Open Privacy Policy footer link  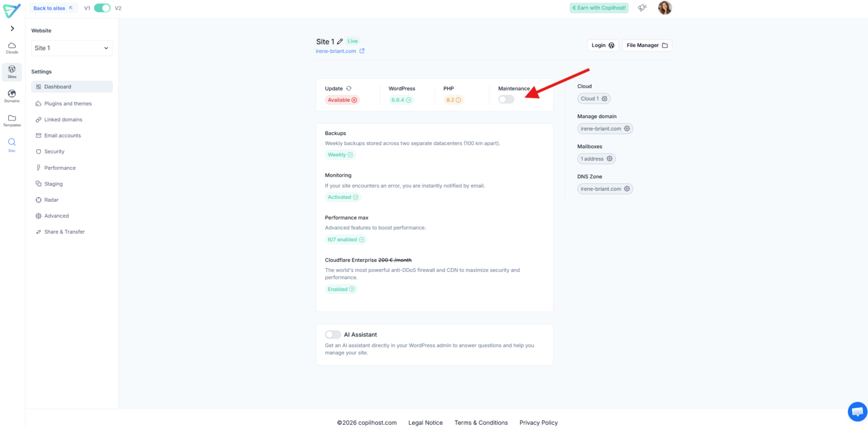point(538,423)
